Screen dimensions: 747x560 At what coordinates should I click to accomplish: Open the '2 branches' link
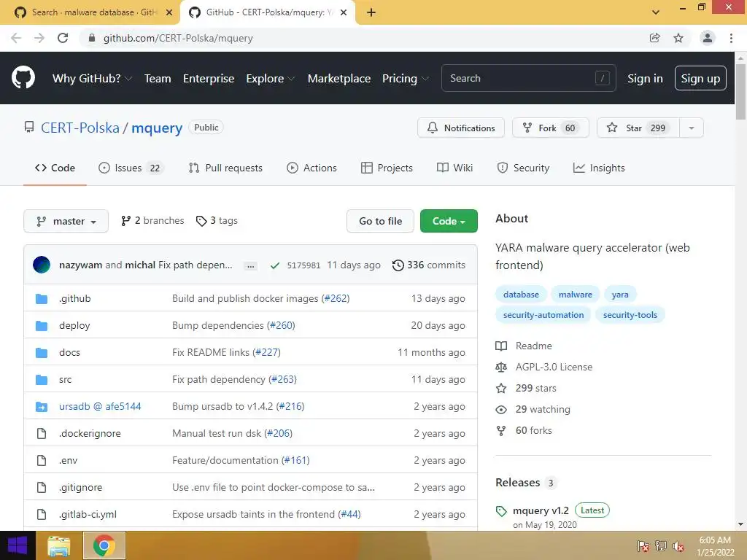[x=152, y=221]
